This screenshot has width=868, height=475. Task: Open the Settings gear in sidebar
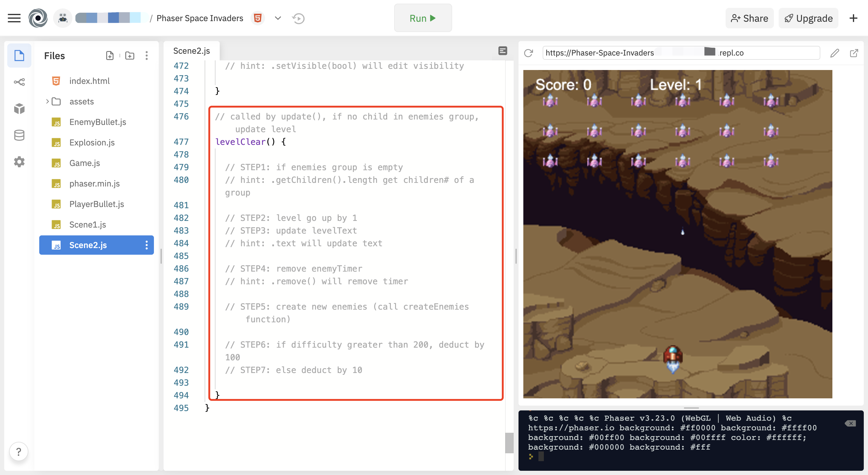point(19,162)
